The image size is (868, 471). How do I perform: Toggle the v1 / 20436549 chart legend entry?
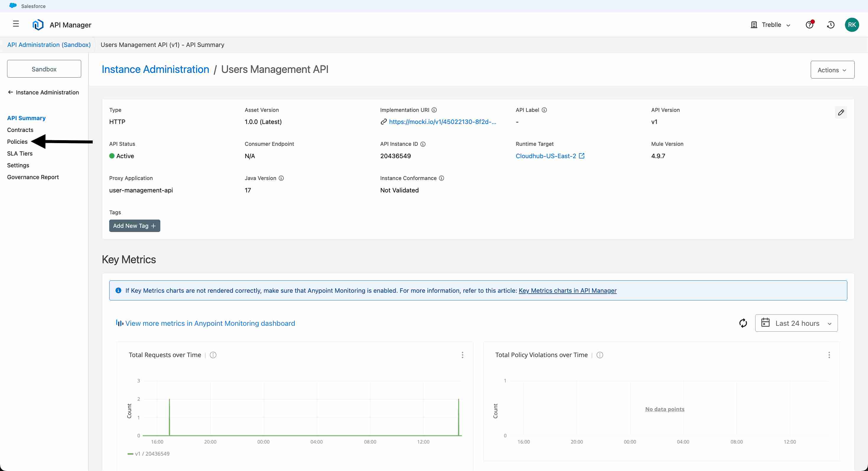click(x=149, y=454)
